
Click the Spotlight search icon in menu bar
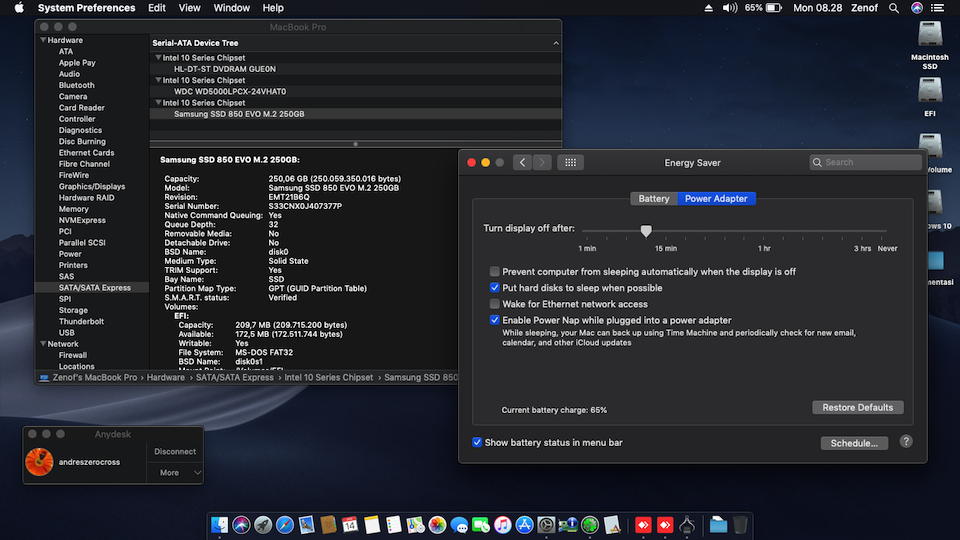[894, 8]
